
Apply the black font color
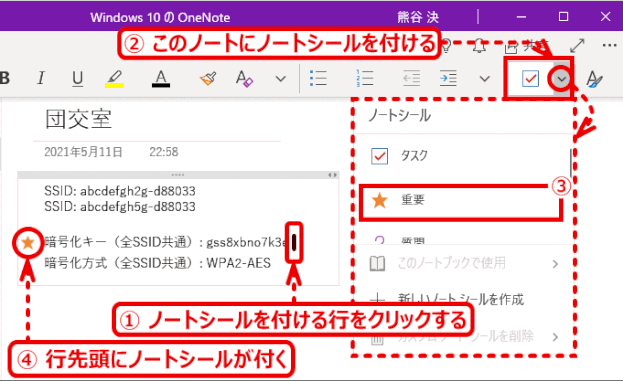[x=161, y=79]
